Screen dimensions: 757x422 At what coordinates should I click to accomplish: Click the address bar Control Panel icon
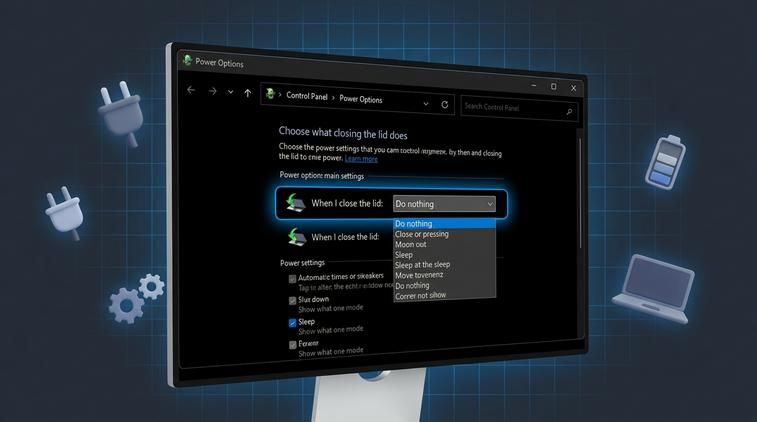click(x=269, y=95)
